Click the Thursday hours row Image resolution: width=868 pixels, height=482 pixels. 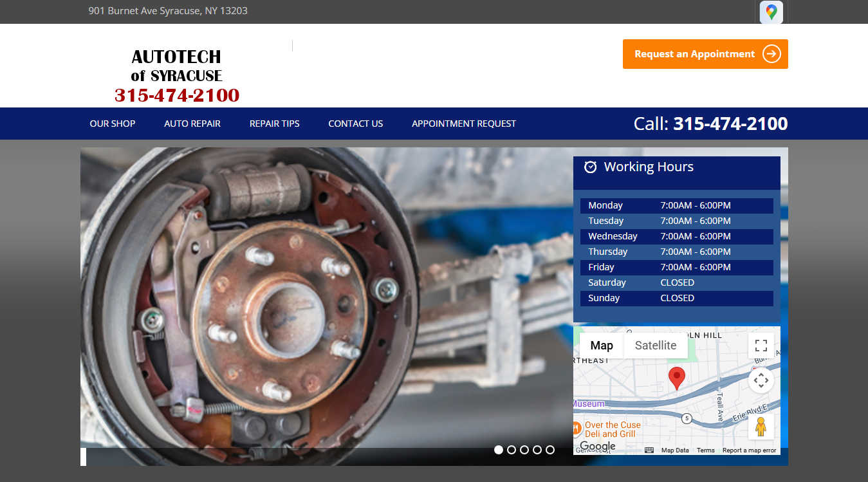676,252
